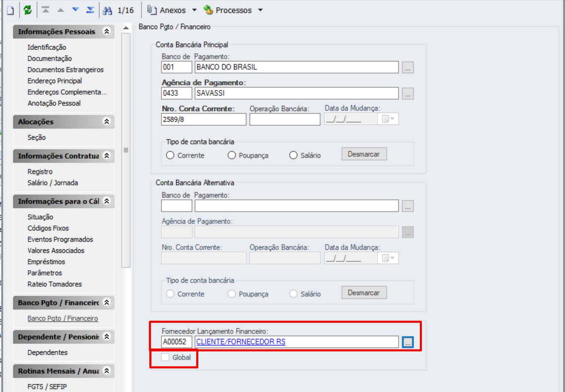Open Processos dropdown arrow
Viewport: 565px width, 392px height.
261,10
